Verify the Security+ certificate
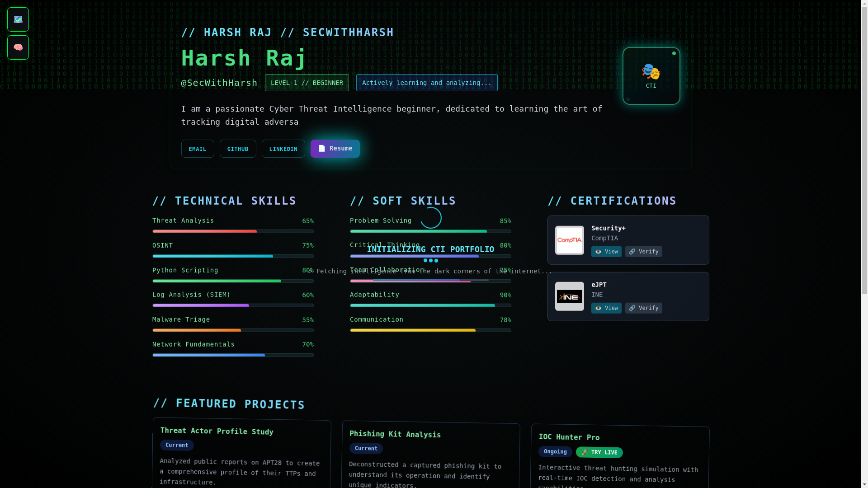The image size is (868, 488). point(644,252)
